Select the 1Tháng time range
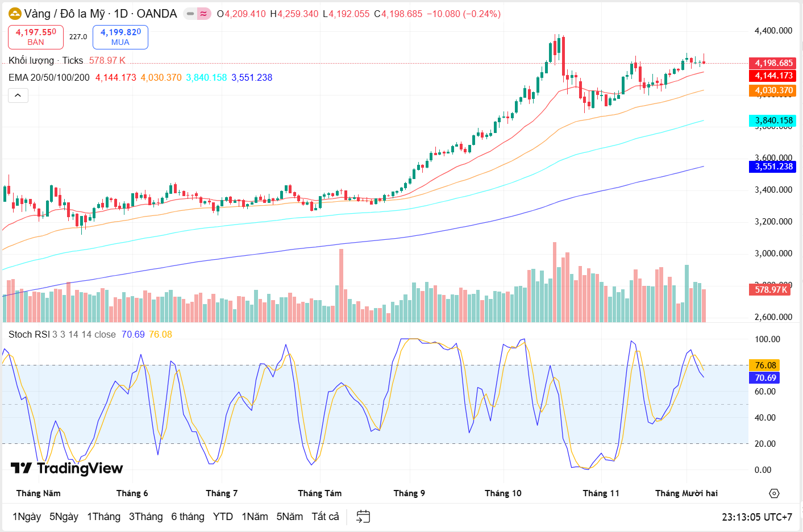Screen dimensions: 803x532 [103, 517]
